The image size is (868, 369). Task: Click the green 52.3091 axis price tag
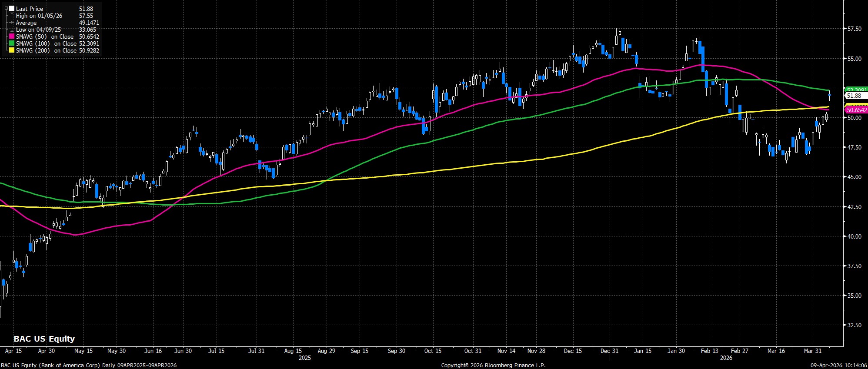[x=856, y=90]
